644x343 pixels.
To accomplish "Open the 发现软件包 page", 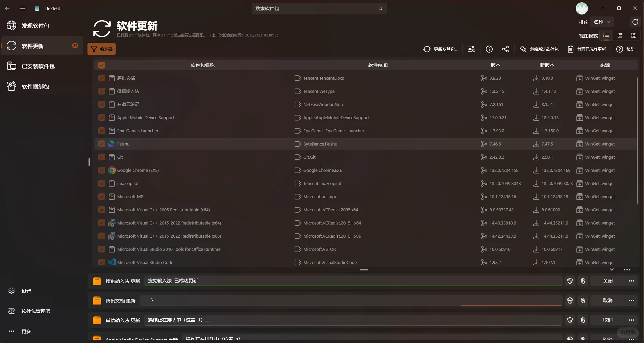I will tap(42, 26).
